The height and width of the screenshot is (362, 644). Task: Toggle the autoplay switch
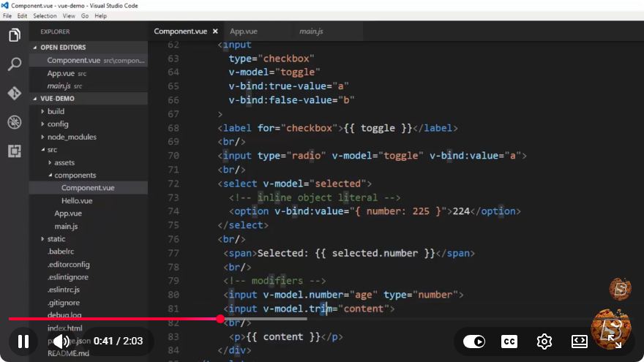click(474, 342)
